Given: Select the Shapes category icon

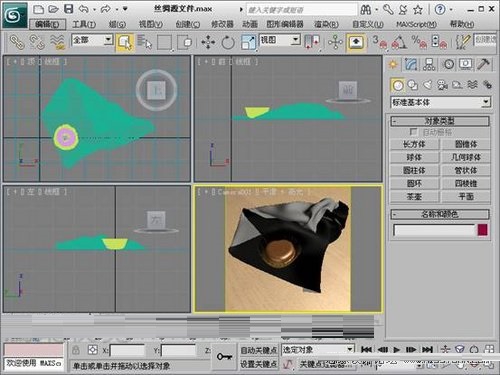Looking at the screenshot, I should pyautogui.click(x=413, y=85).
